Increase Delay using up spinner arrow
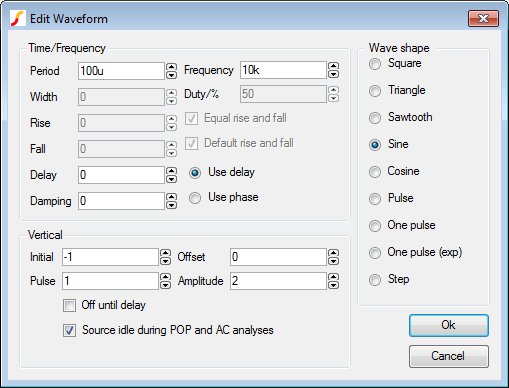Viewport: 509px width, 388px height. (171, 171)
